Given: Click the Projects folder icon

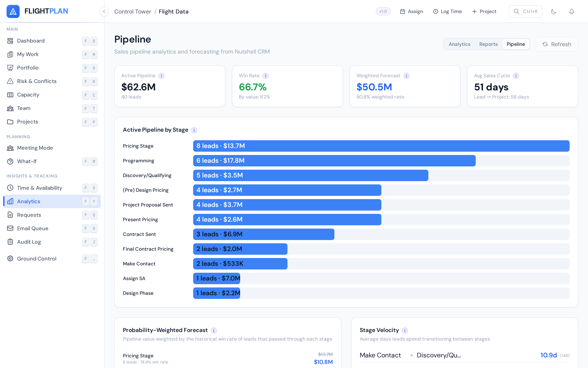Looking at the screenshot, I should 10,122.
